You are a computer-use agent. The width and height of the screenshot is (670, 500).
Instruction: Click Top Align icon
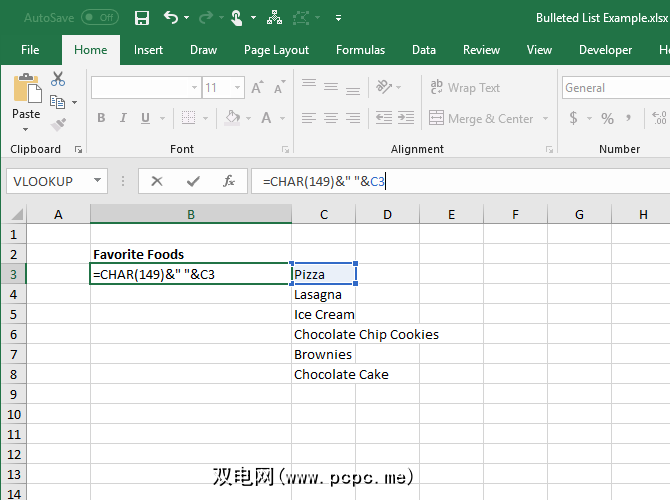(x=309, y=83)
